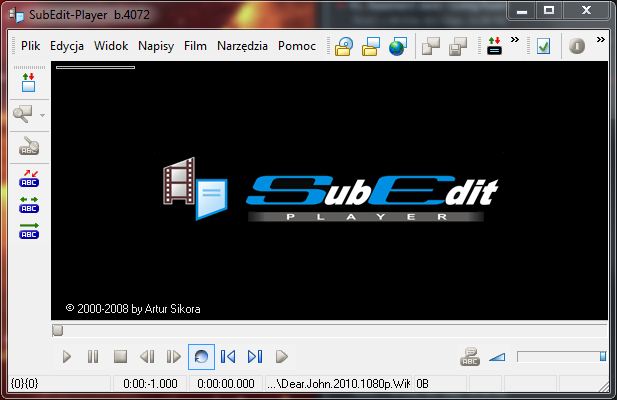617x400 pixels.
Task: Click the greyed ABC search sidebar icon
Action: [x=29, y=146]
